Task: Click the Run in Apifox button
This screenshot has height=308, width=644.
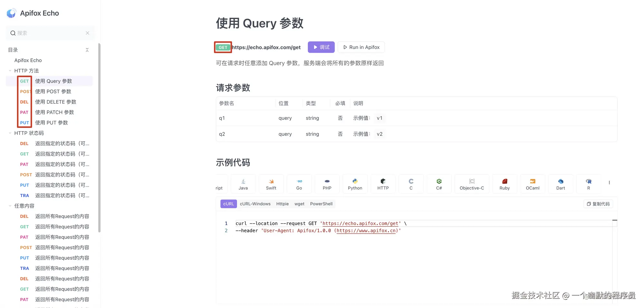Action: coord(361,47)
